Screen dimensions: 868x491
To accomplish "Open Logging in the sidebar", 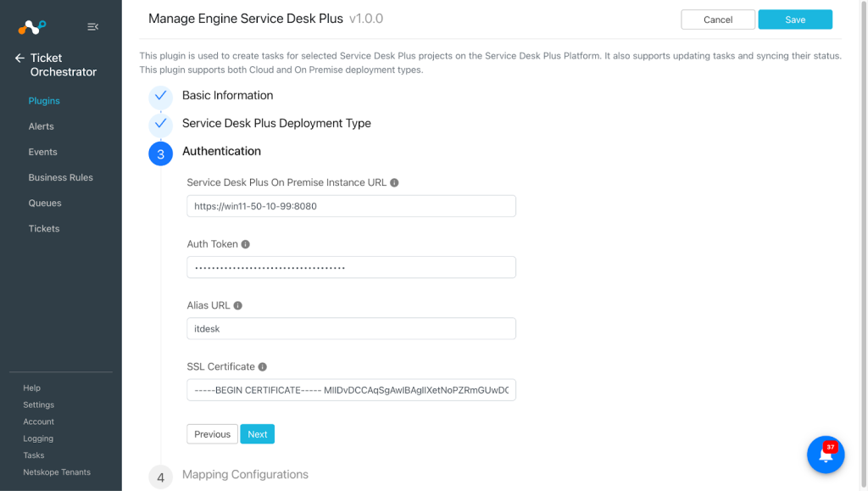I will [38, 438].
